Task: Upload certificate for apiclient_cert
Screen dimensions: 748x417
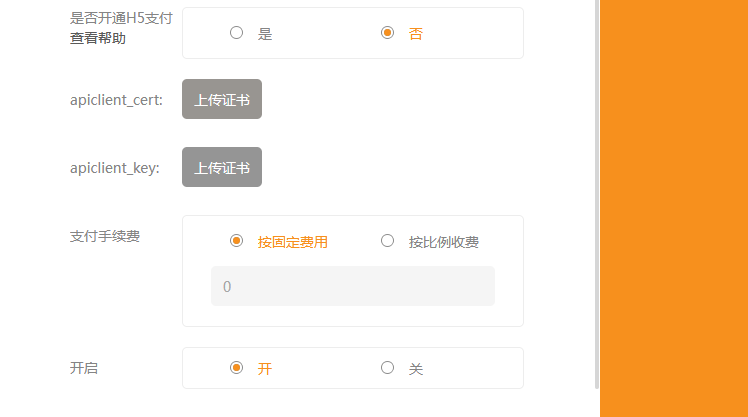Action: [x=222, y=99]
